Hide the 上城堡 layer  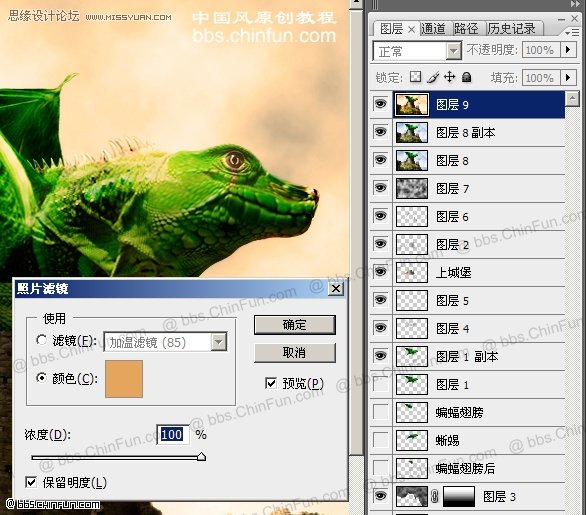pos(380,272)
